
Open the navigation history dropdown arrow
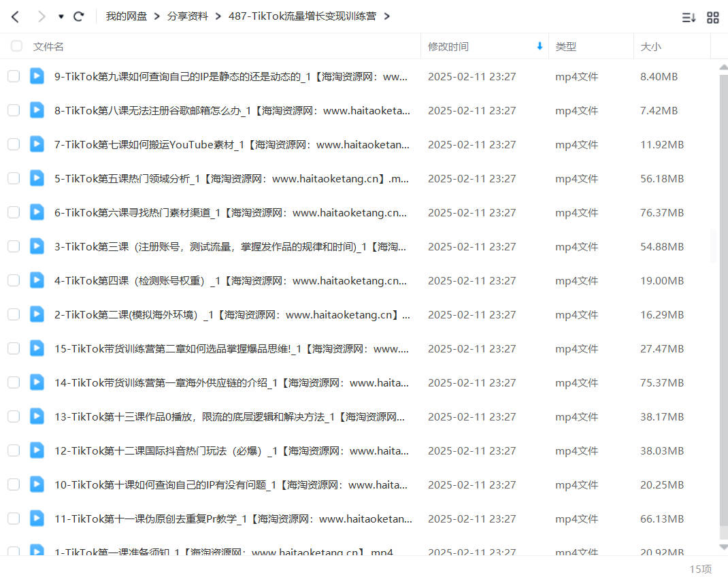(61, 17)
